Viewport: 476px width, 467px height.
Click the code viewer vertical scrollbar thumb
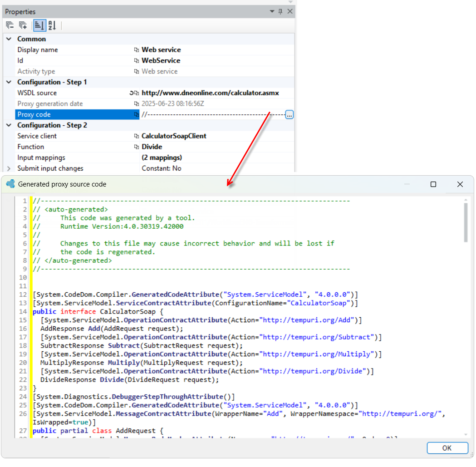pos(466,222)
